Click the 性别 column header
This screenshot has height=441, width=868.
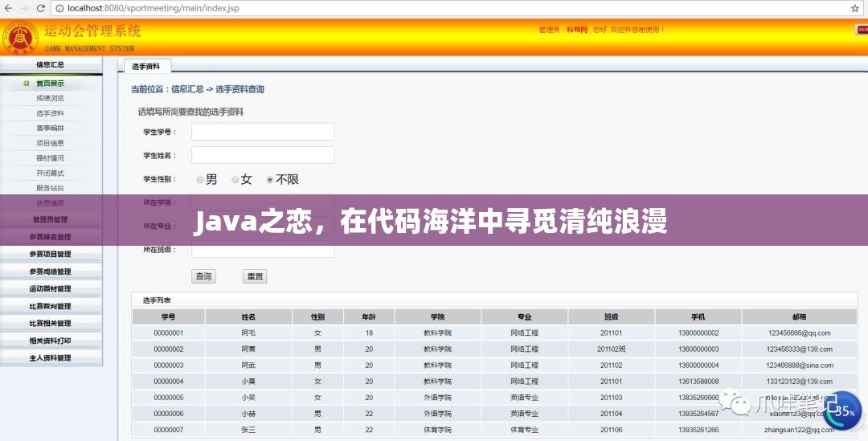[317, 317]
